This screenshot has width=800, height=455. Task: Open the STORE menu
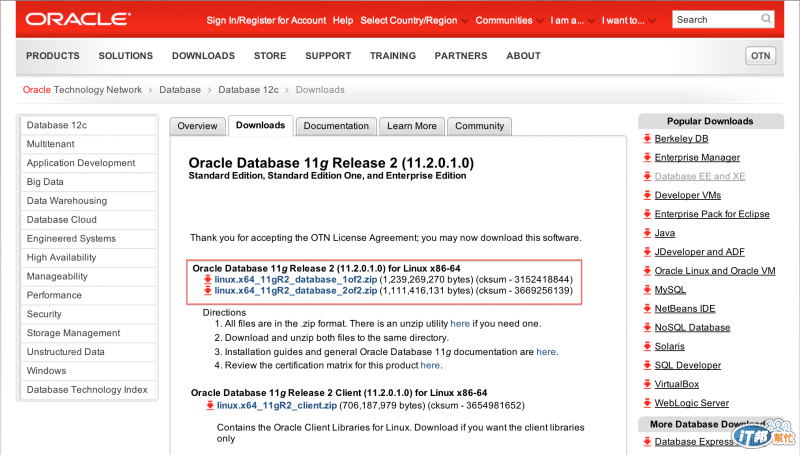click(x=270, y=56)
